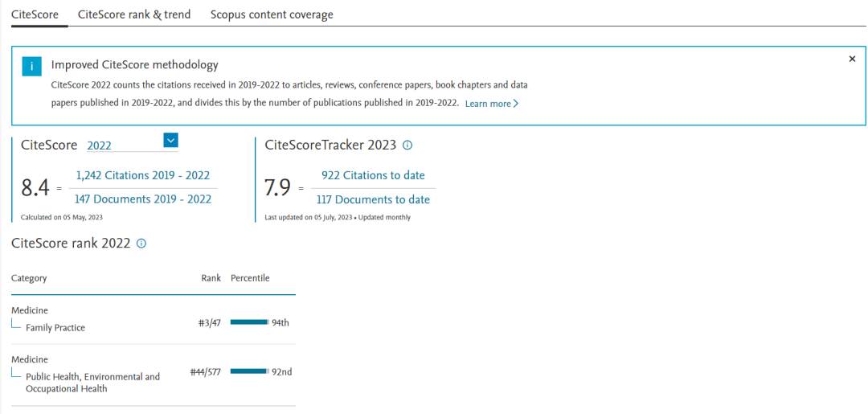Dismiss the Improved CiteScore methodology banner
The image size is (868, 414).
pyautogui.click(x=852, y=59)
